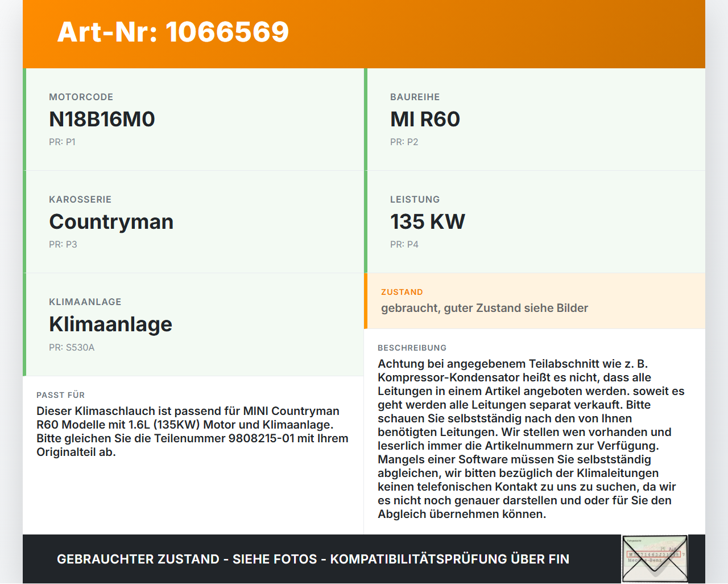Click the 'PR: P3' text
The width and height of the screenshot is (728, 584).
(63, 244)
